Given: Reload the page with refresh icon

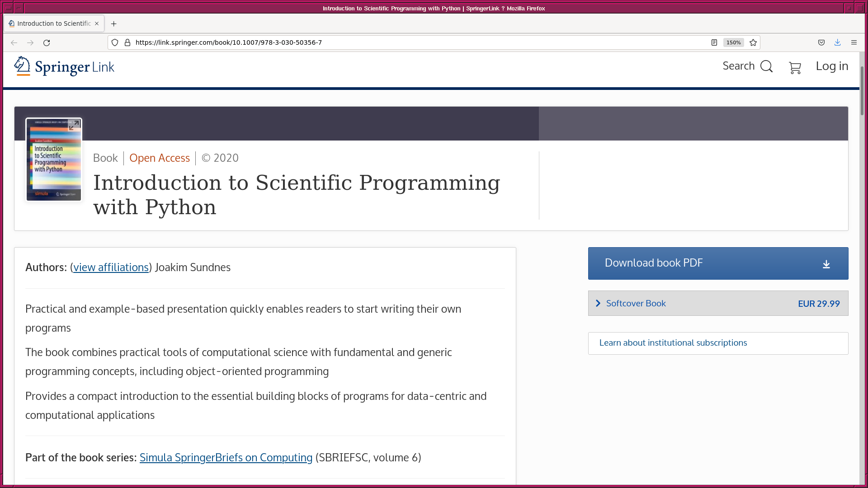Looking at the screenshot, I should pos(47,42).
